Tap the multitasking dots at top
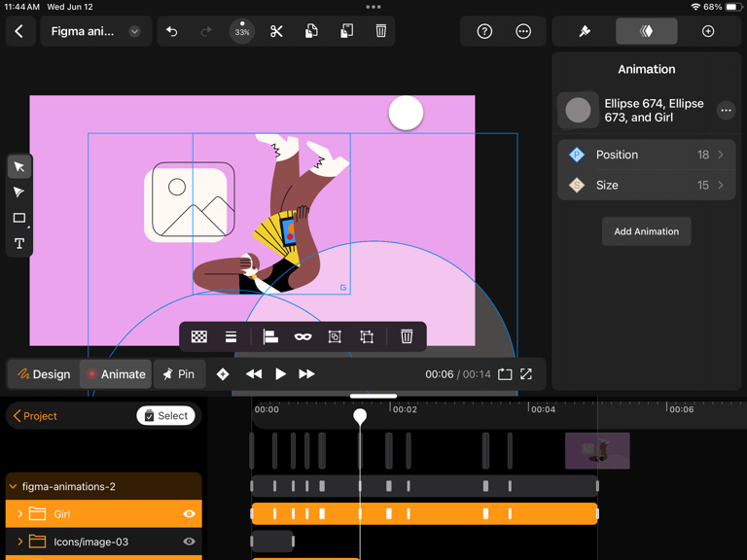This screenshot has height=560, width=747. click(x=373, y=7)
